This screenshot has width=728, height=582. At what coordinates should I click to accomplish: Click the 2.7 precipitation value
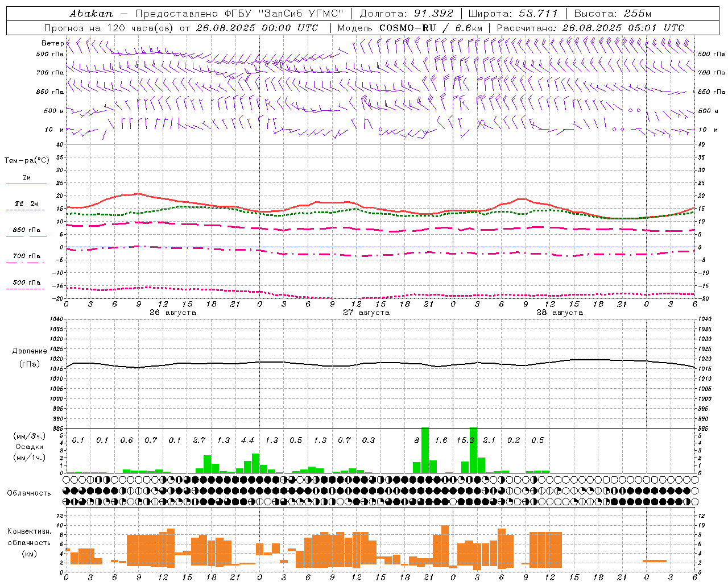click(x=199, y=440)
